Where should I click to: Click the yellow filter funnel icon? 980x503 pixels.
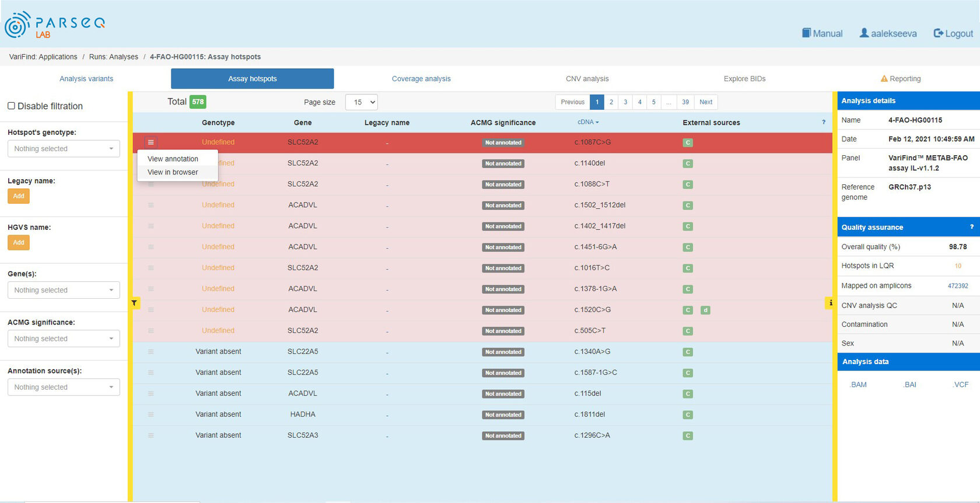click(x=134, y=303)
